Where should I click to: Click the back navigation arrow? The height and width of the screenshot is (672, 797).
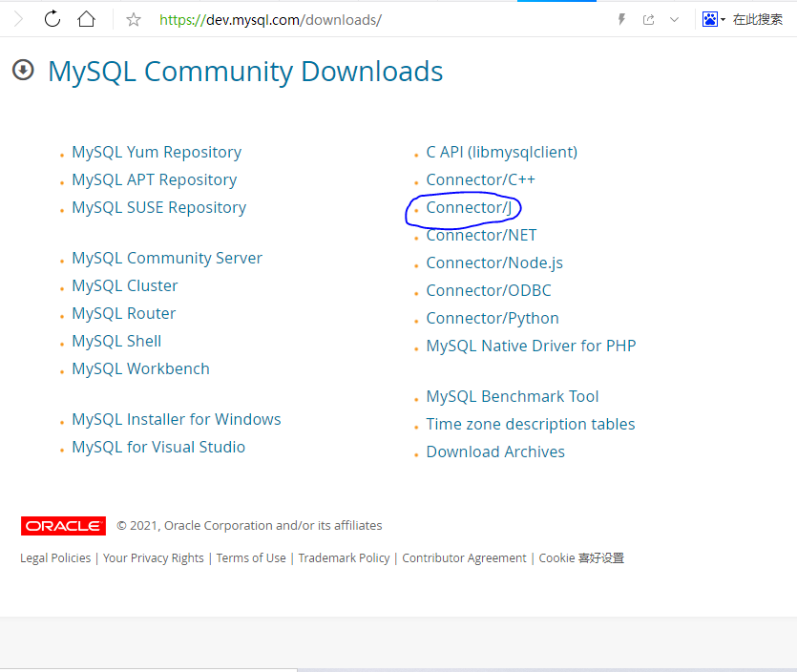(16, 18)
